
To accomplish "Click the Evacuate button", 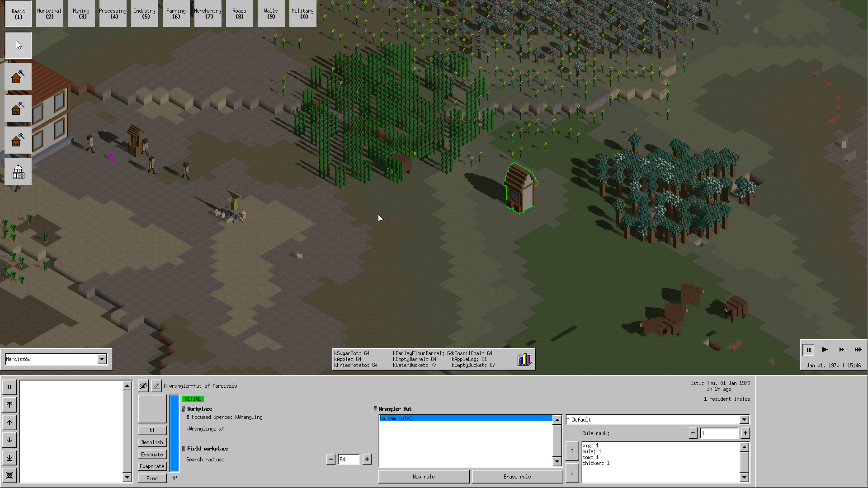I will click(x=152, y=455).
